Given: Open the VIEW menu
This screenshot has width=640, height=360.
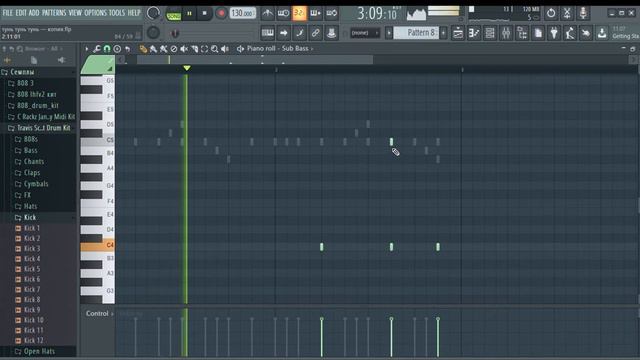Looking at the screenshot, I should (75, 13).
